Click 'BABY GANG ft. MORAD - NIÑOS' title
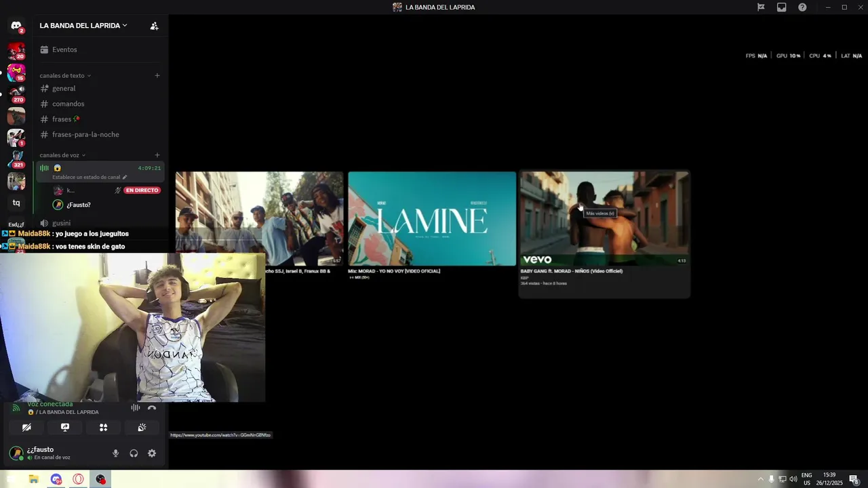This screenshot has width=868, height=488. click(x=572, y=271)
